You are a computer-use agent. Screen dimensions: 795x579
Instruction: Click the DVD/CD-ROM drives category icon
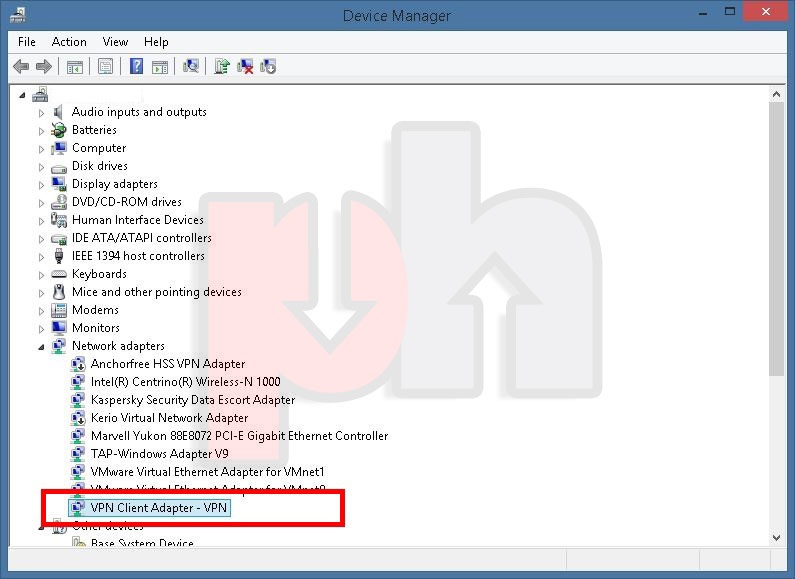click(x=59, y=202)
